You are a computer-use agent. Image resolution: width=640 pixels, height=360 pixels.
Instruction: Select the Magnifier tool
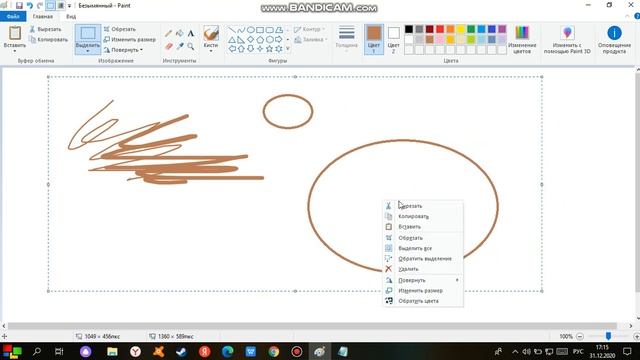191,46
